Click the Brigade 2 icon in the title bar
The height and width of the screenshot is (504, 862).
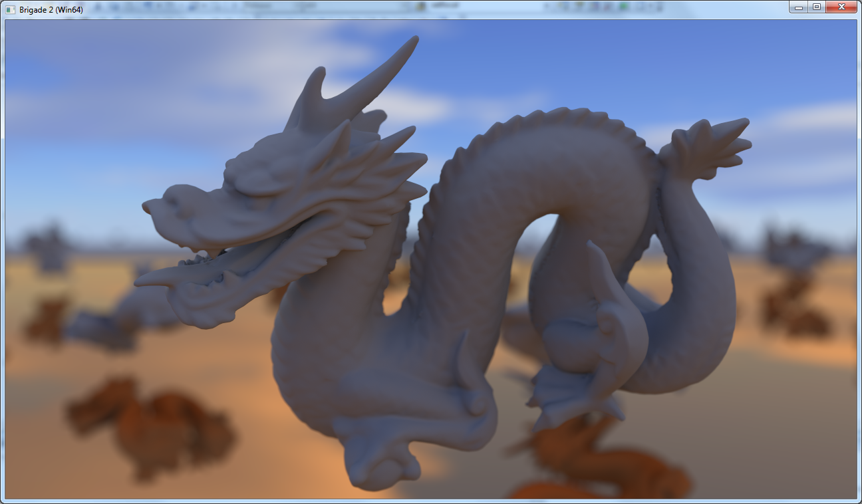pyautogui.click(x=11, y=7)
